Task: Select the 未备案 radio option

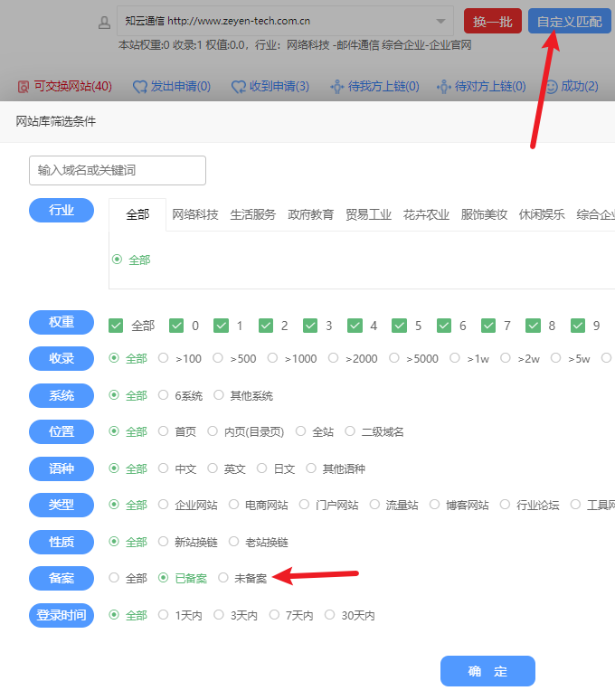Action: 223,578
